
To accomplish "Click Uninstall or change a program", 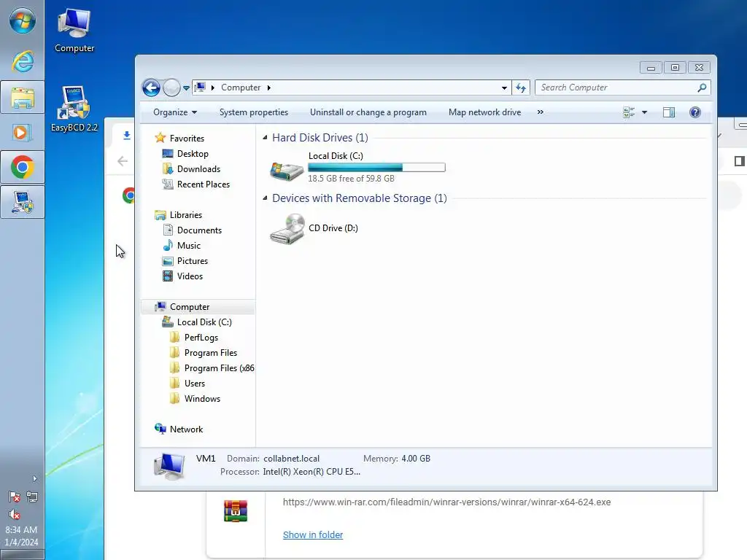I will (x=368, y=112).
